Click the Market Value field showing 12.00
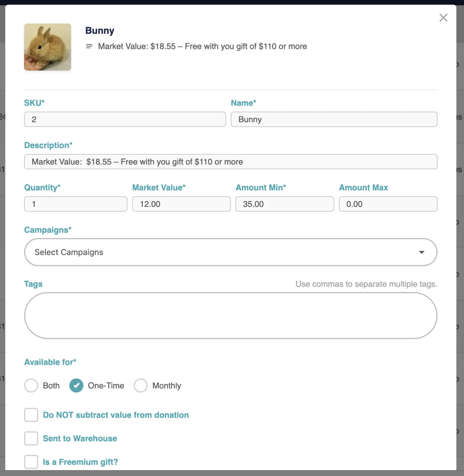Viewport: 464px width, 476px height. pos(181,204)
